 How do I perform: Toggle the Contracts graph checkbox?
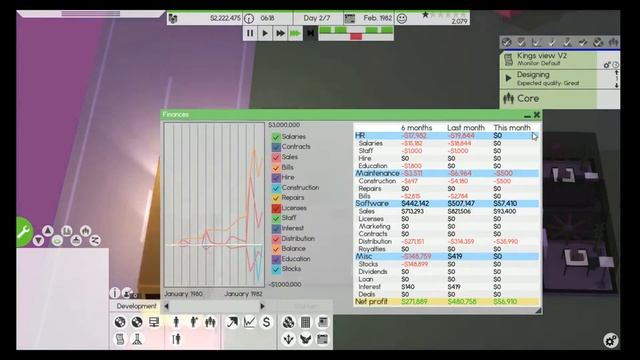(276, 147)
